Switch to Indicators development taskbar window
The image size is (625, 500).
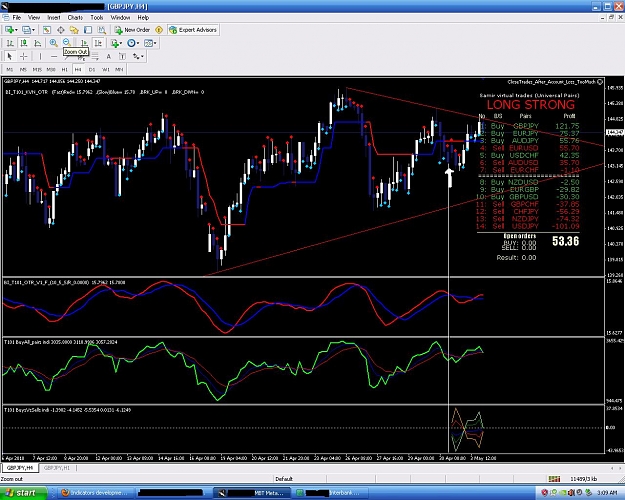[x=95, y=493]
